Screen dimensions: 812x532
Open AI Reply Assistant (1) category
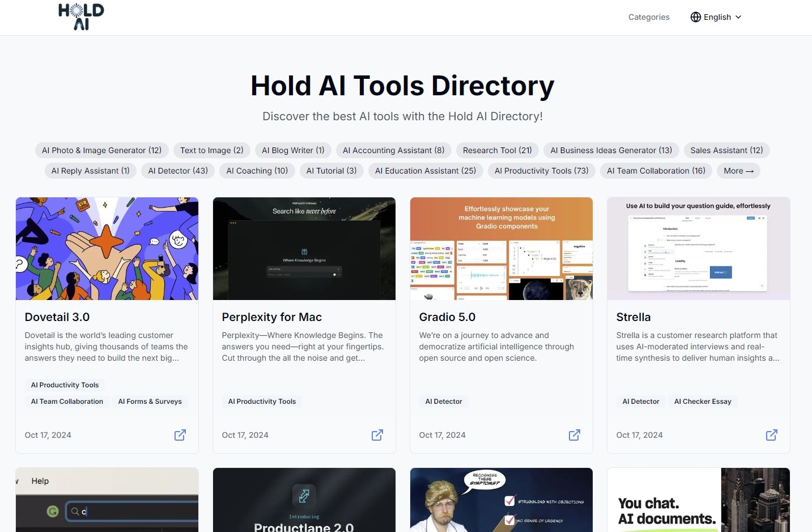point(91,171)
